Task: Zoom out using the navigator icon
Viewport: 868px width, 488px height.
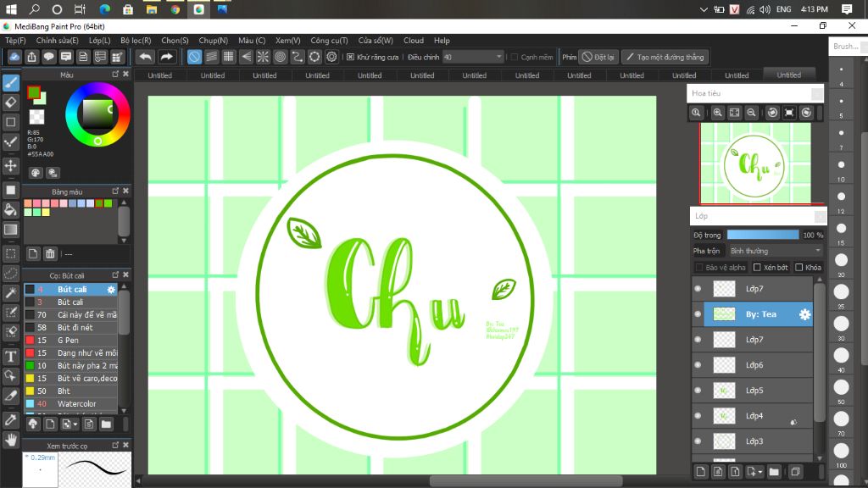Action: (751, 113)
